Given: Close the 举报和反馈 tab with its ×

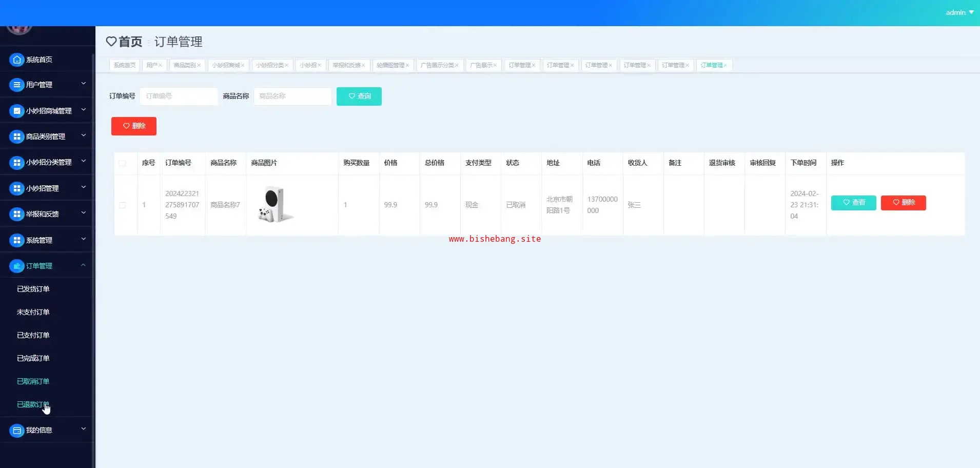Looking at the screenshot, I should coord(363,65).
